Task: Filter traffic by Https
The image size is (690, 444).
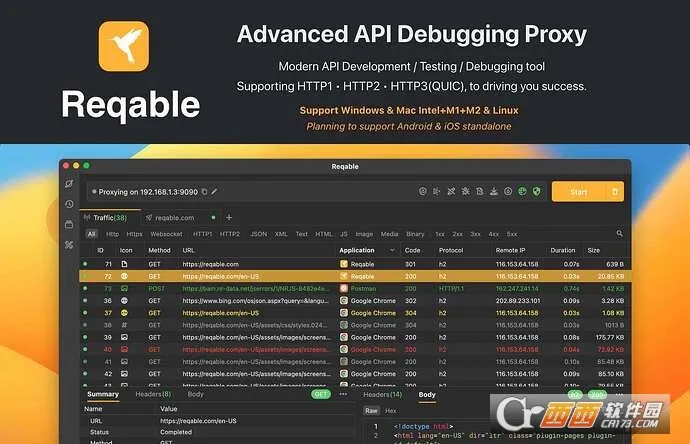Action: point(134,234)
